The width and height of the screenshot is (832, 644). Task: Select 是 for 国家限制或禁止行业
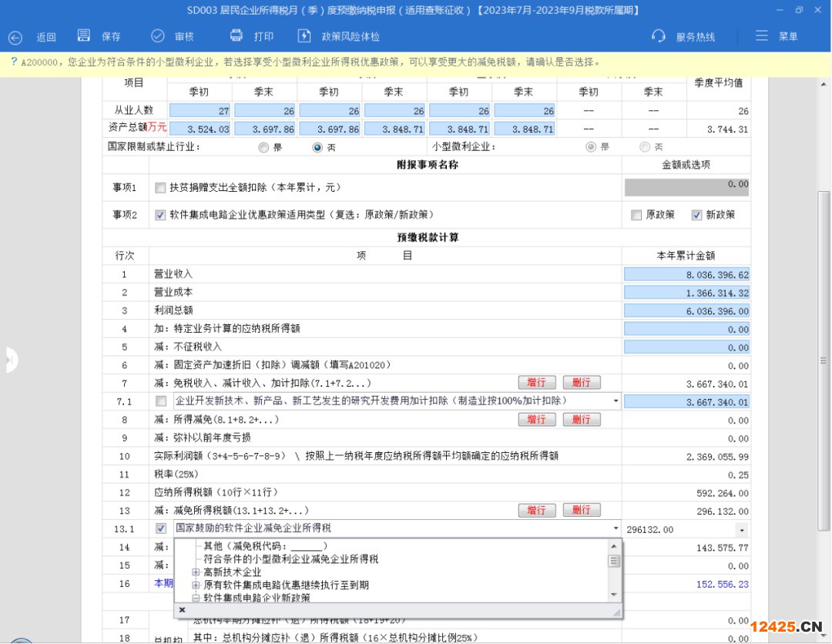(x=263, y=147)
